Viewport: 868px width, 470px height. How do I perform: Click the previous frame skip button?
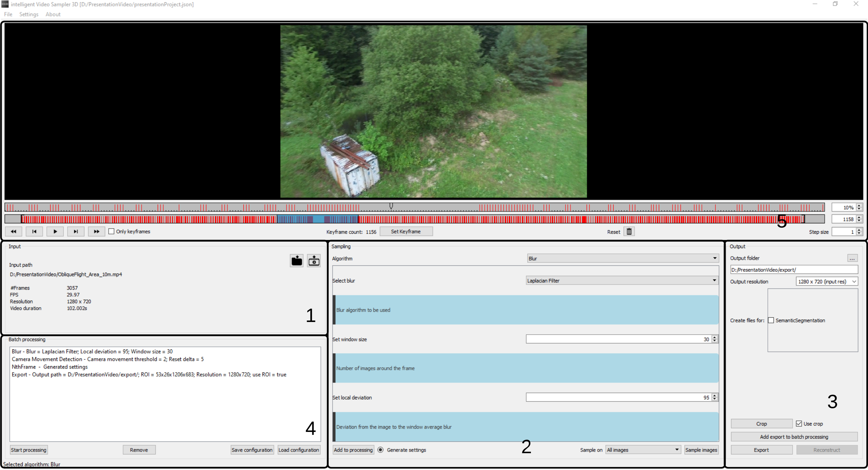pyautogui.click(x=34, y=232)
